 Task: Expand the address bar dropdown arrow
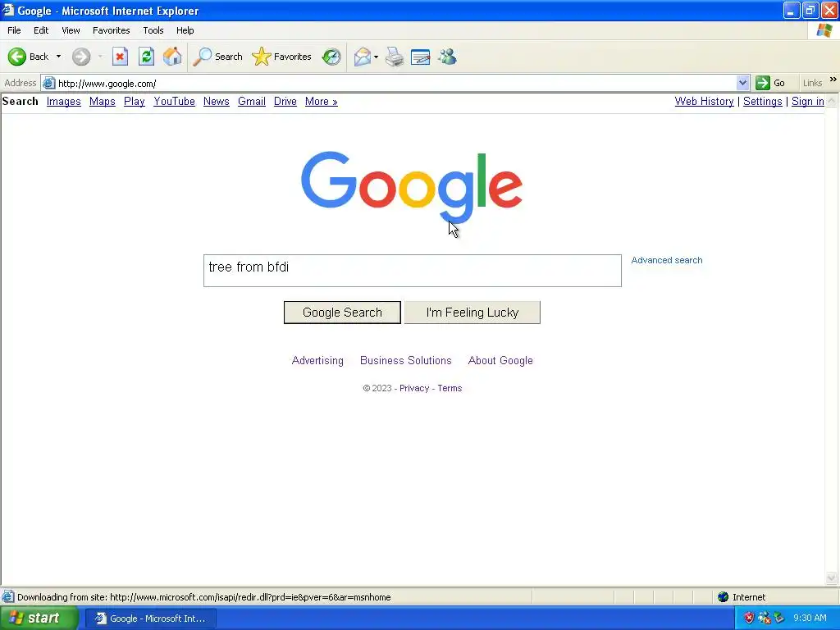(x=742, y=83)
